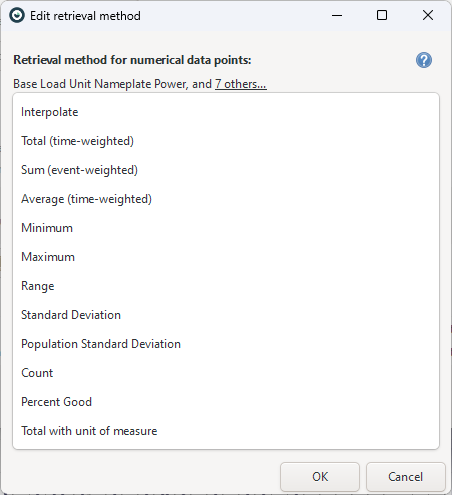Select the Range option

click(226, 286)
